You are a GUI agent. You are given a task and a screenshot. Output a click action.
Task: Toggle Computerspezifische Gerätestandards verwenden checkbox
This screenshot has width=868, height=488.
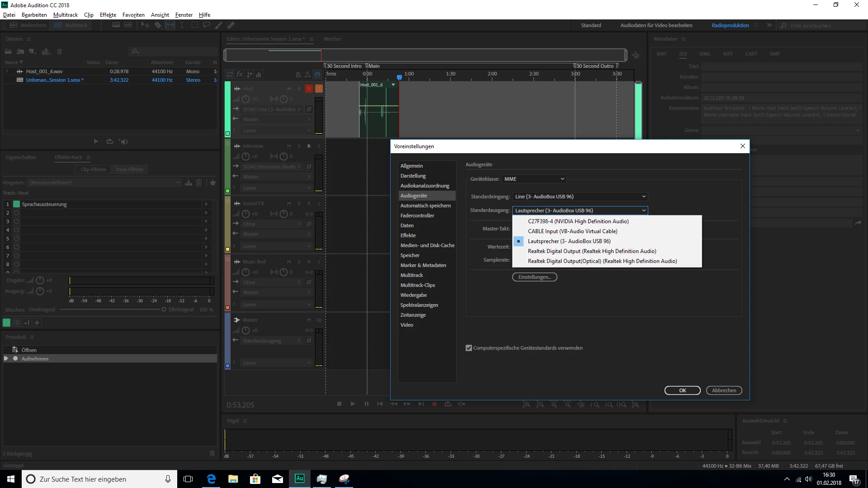click(x=469, y=348)
